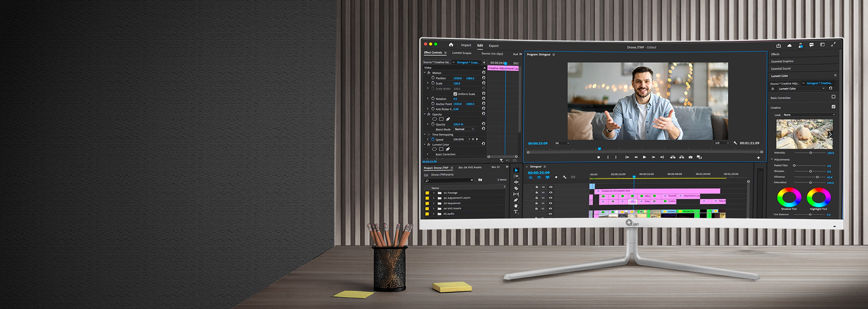Open the Essential Graphics panel
This screenshot has width=868, height=309.
pos(782,61)
